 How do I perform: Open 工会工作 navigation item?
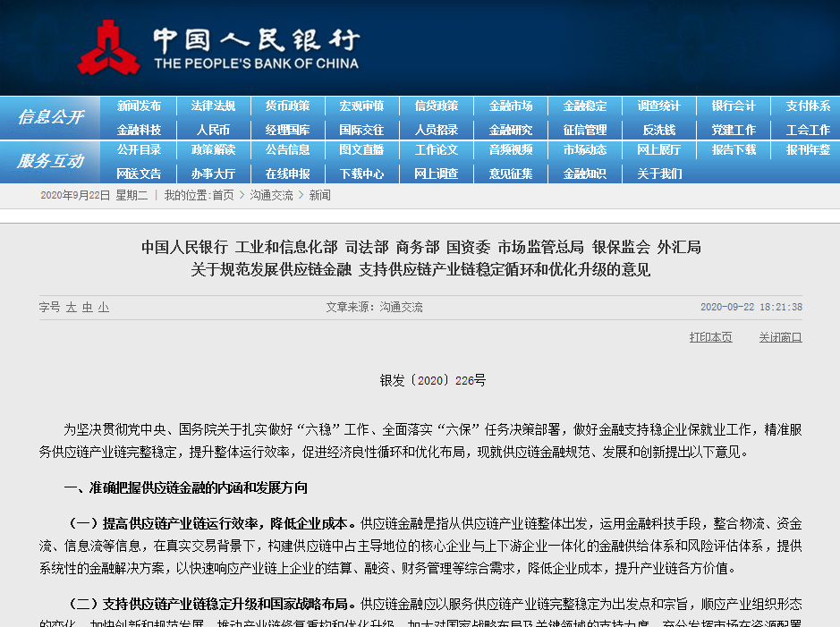808,130
